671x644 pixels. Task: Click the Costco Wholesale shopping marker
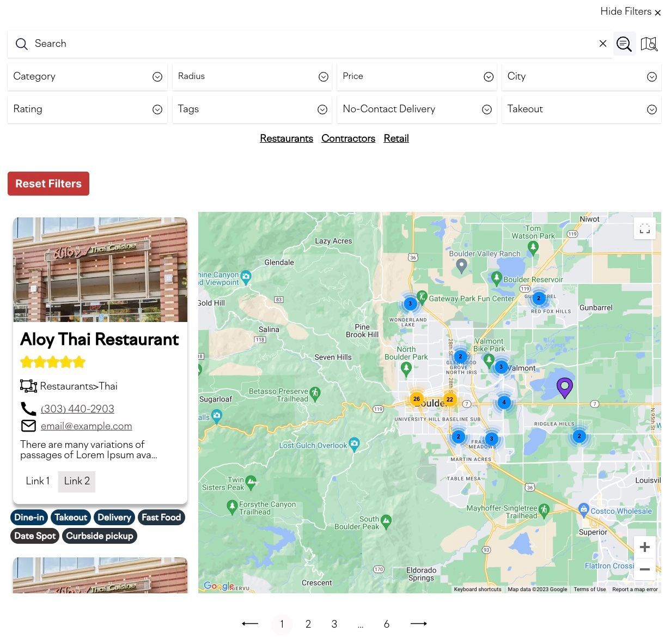click(584, 510)
